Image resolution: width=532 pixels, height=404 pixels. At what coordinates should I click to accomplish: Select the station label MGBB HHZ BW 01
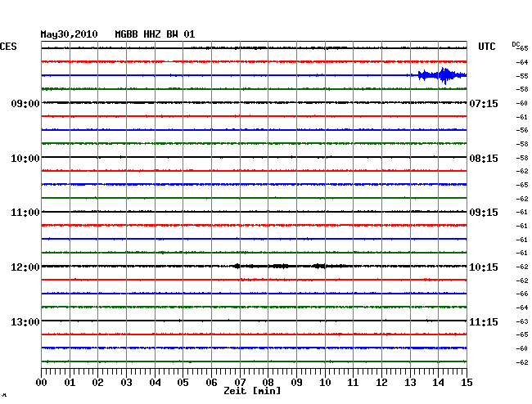[155, 34]
